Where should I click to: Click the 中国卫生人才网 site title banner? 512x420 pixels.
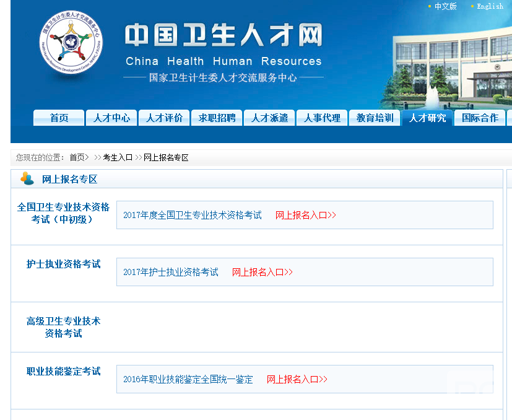click(223, 35)
